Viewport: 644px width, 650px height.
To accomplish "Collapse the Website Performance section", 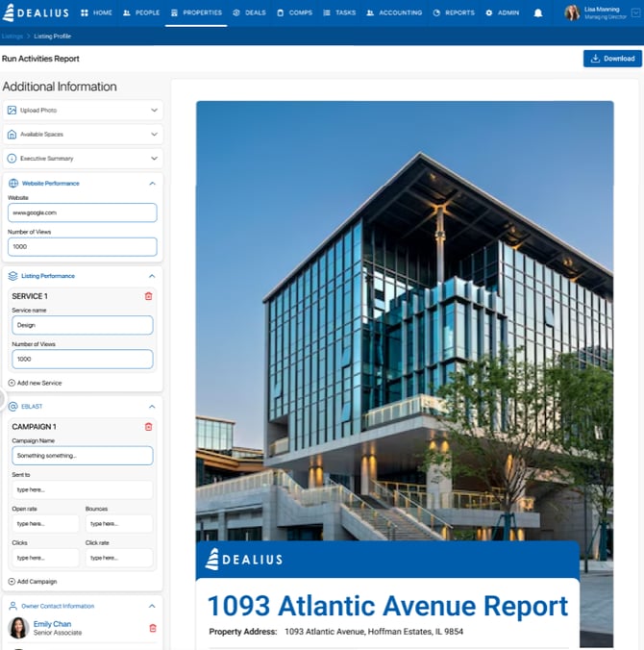I will pyautogui.click(x=152, y=184).
